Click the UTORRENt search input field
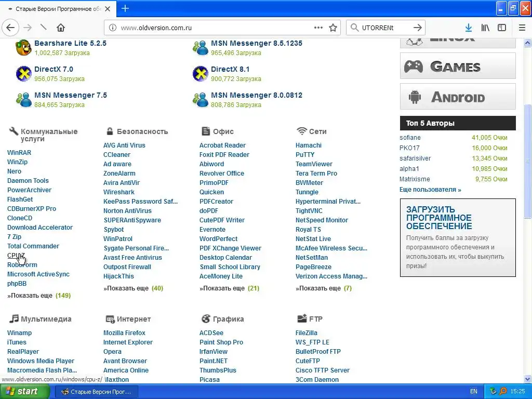Image resolution: width=532 pixels, height=399 pixels. click(385, 28)
